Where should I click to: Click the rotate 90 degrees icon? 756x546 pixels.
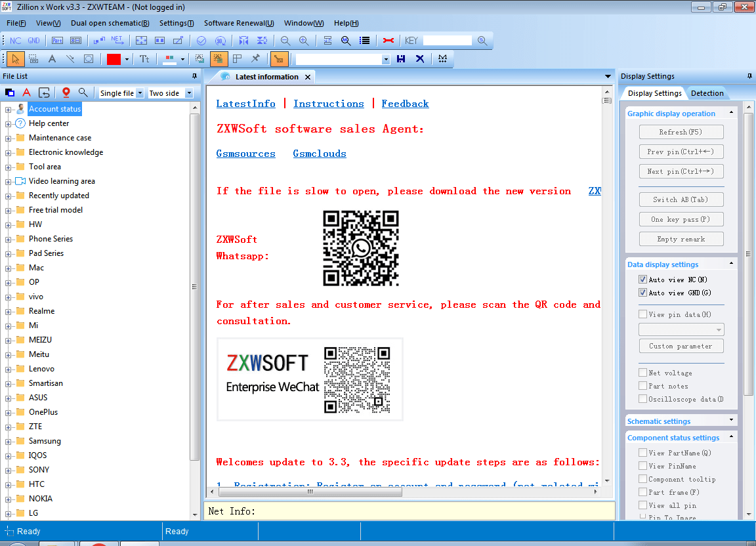tap(220, 41)
